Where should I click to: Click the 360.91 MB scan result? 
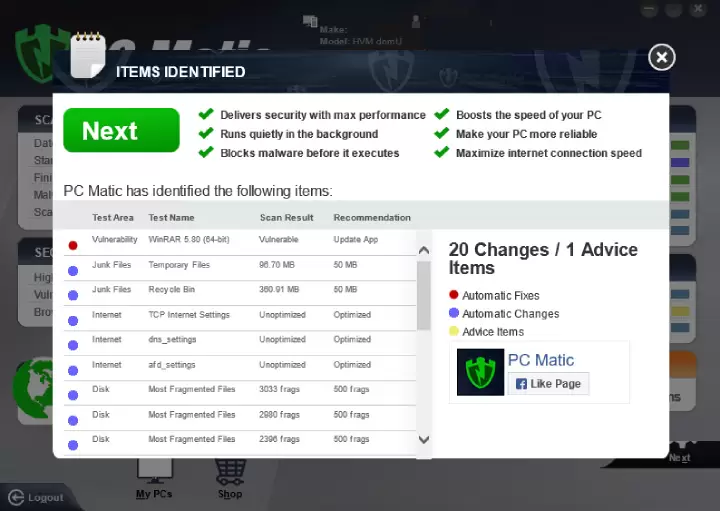(x=279, y=289)
